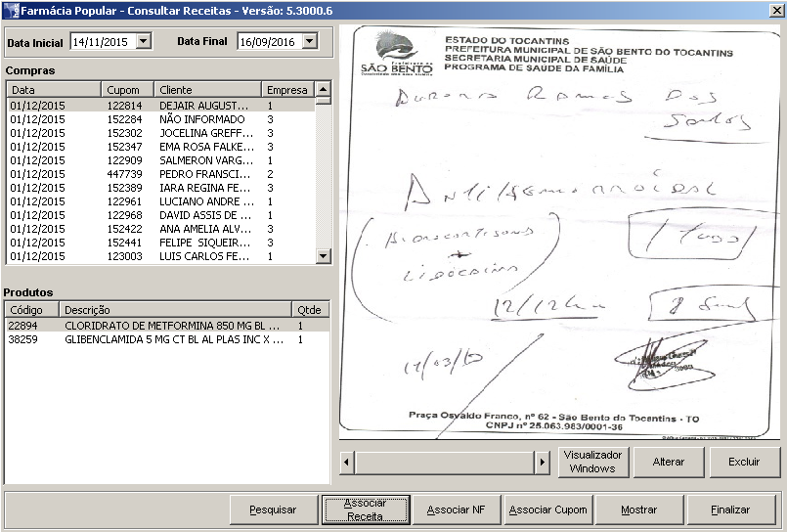Open Visualizador Windows viewer
Image resolution: width=787 pixels, height=532 pixels.
coord(592,462)
